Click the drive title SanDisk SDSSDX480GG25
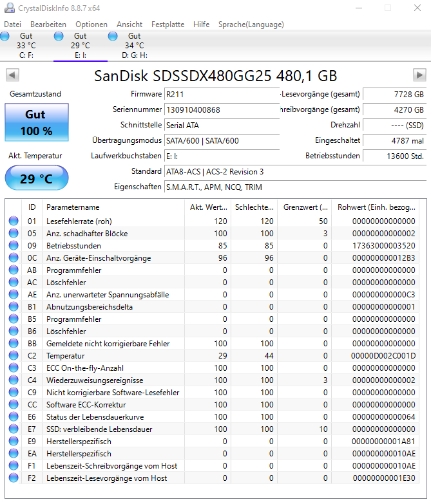The image size is (431, 504). click(215, 76)
